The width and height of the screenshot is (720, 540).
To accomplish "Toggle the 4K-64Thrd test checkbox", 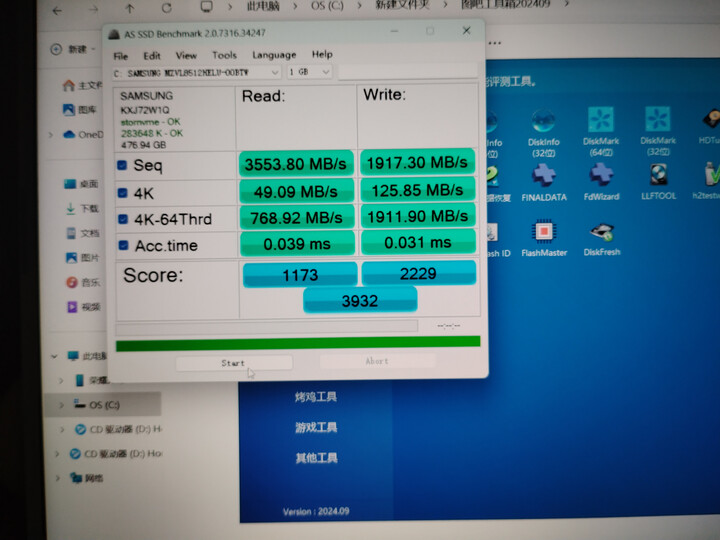I will [x=123, y=219].
